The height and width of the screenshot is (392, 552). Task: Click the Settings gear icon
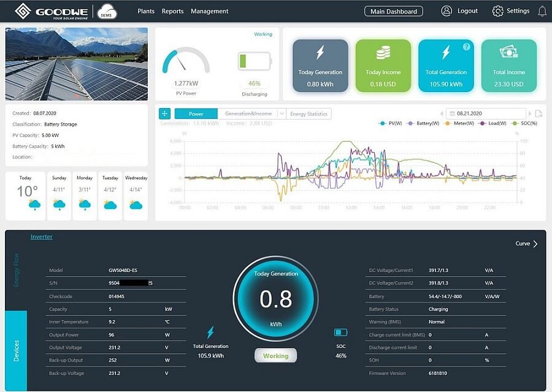point(497,11)
